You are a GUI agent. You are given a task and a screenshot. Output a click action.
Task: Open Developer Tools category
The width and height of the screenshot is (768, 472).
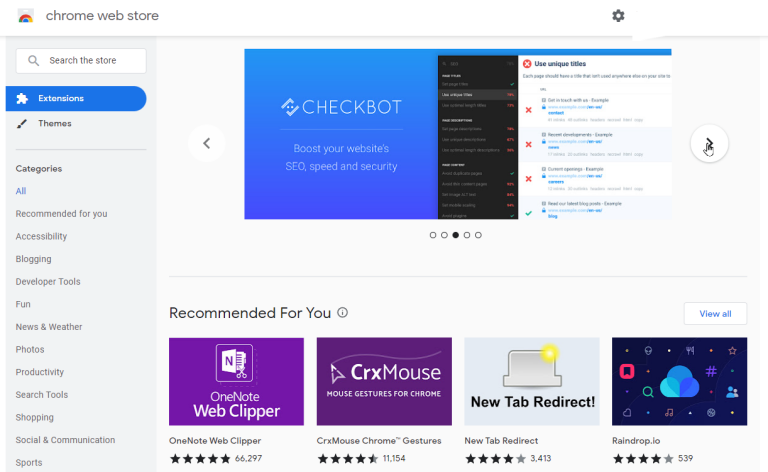tap(48, 282)
